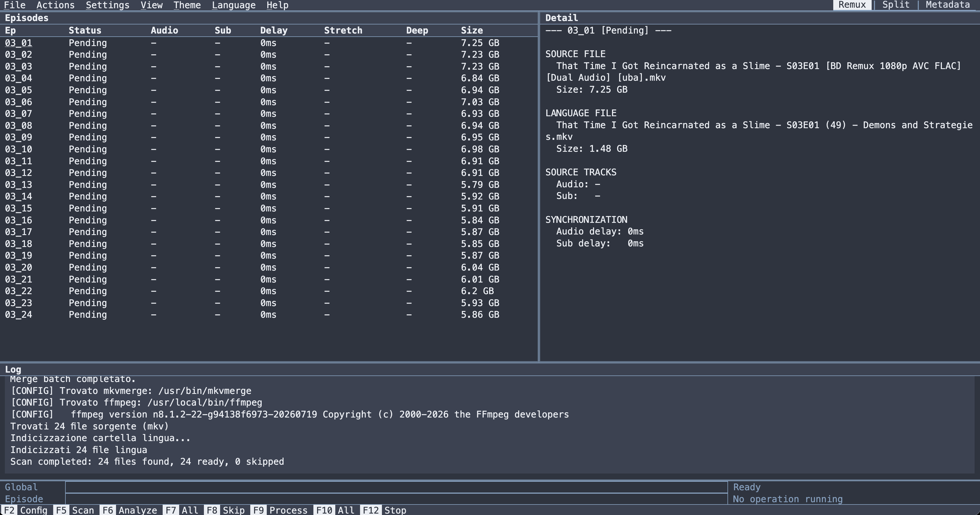Click 'Size: 1.48 GB' in Detail panel
Viewport: 980px width, 515px height.
[x=592, y=149]
